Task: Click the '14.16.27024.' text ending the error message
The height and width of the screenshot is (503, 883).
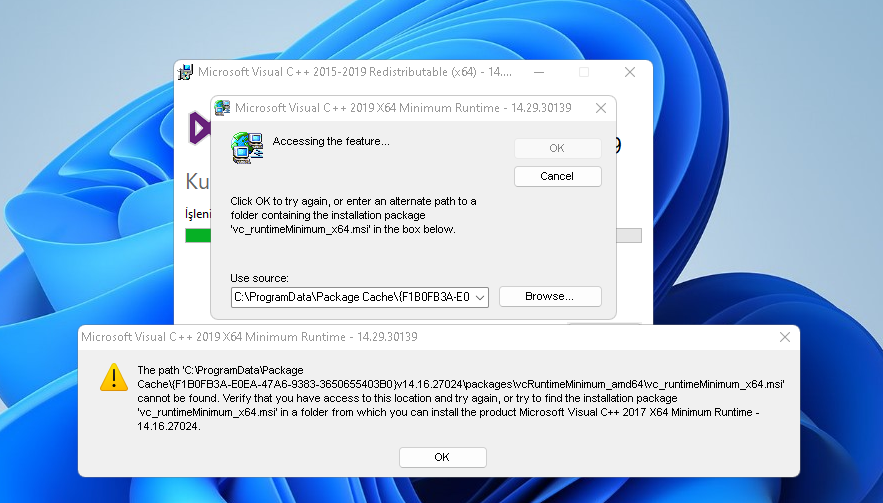Action: tap(169, 426)
